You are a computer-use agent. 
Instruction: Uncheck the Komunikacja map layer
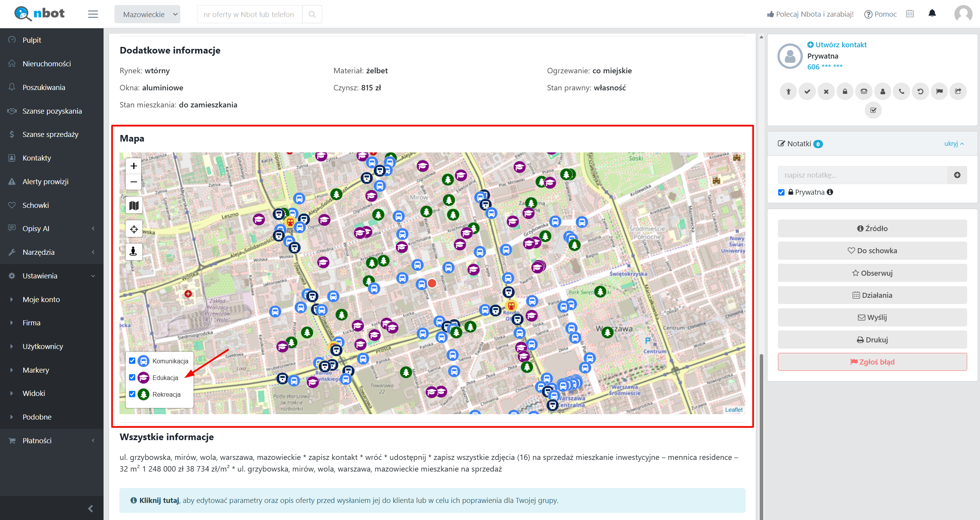point(132,361)
